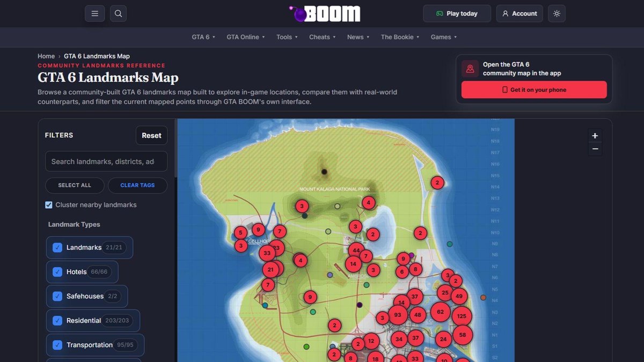644x362 pixels.
Task: Uncheck the Safehouses type filter
Action: point(57,296)
